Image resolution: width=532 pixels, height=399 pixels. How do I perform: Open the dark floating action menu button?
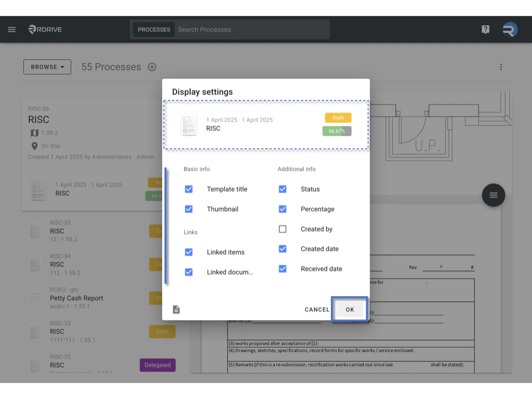point(493,195)
